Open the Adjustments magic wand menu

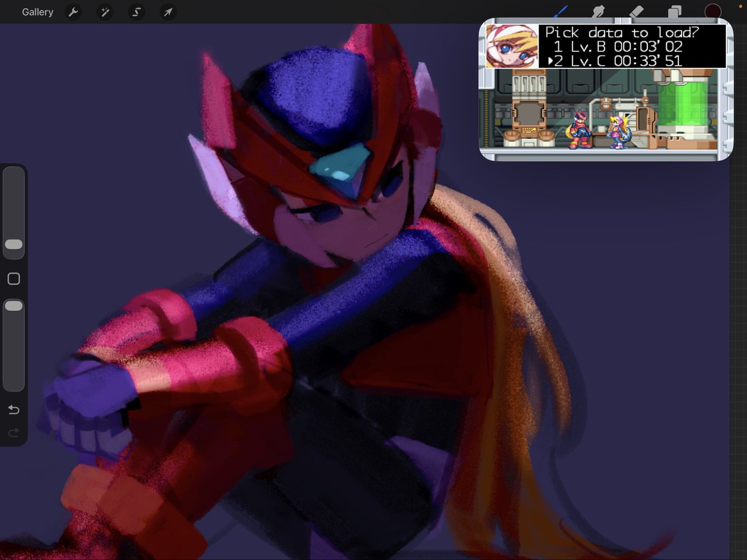click(x=105, y=12)
